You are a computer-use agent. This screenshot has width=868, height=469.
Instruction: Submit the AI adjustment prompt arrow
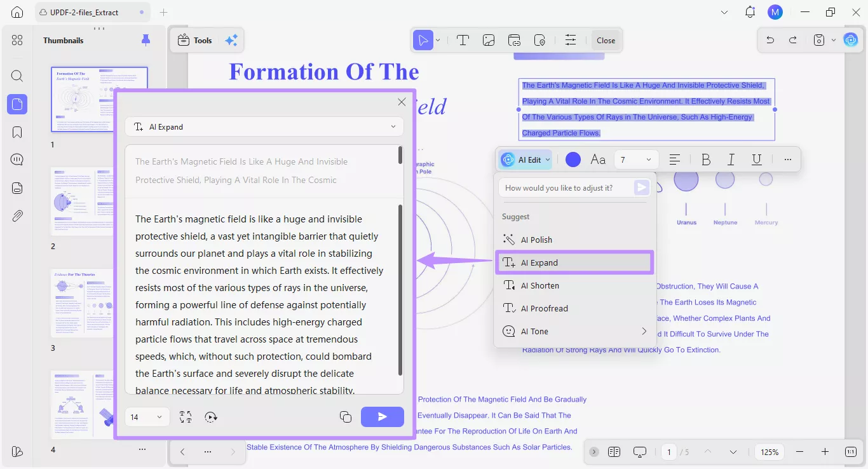pos(642,187)
